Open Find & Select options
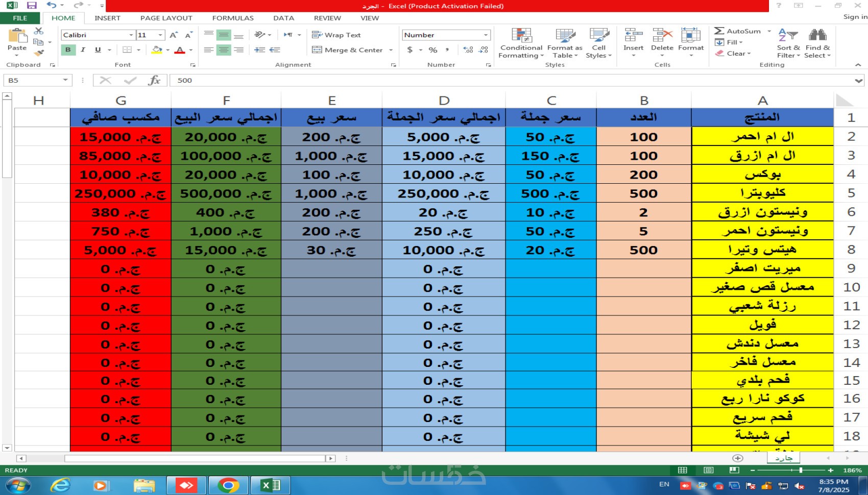Viewport: 868px width, 495px height. (817, 43)
